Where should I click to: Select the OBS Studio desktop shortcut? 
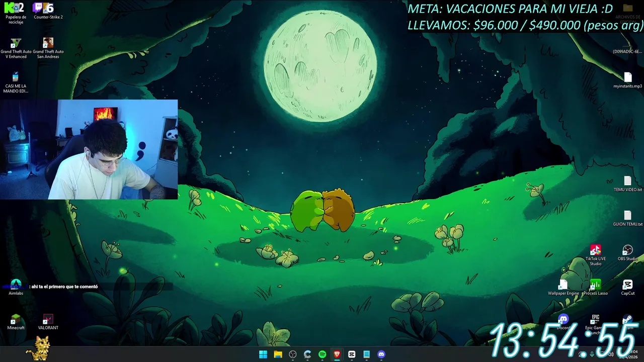627,253
